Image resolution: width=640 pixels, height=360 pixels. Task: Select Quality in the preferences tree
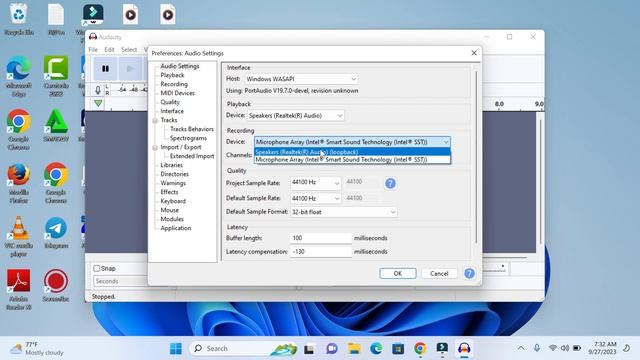coord(170,102)
